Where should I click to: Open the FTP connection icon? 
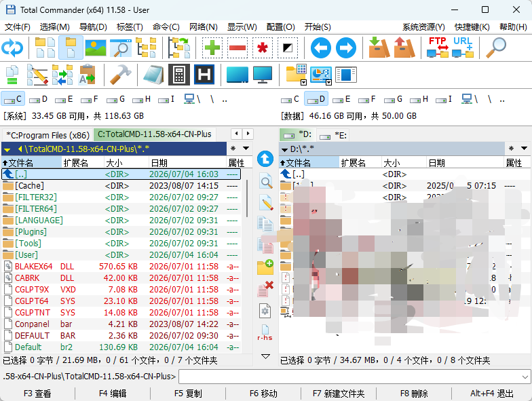(437, 47)
